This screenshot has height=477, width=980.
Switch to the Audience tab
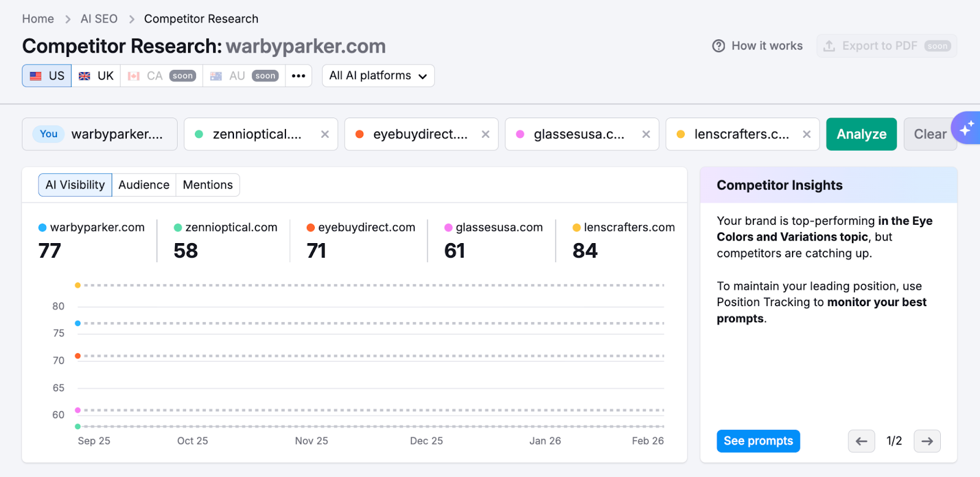pyautogui.click(x=144, y=185)
